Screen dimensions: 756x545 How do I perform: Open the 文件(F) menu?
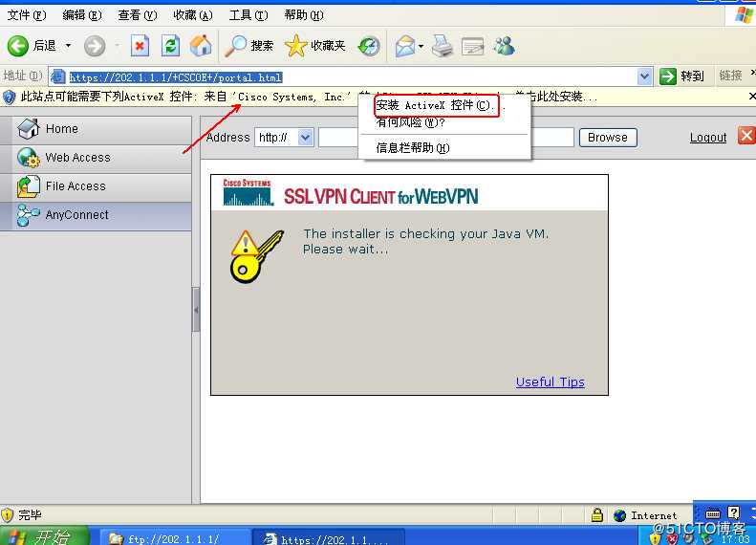coord(27,15)
